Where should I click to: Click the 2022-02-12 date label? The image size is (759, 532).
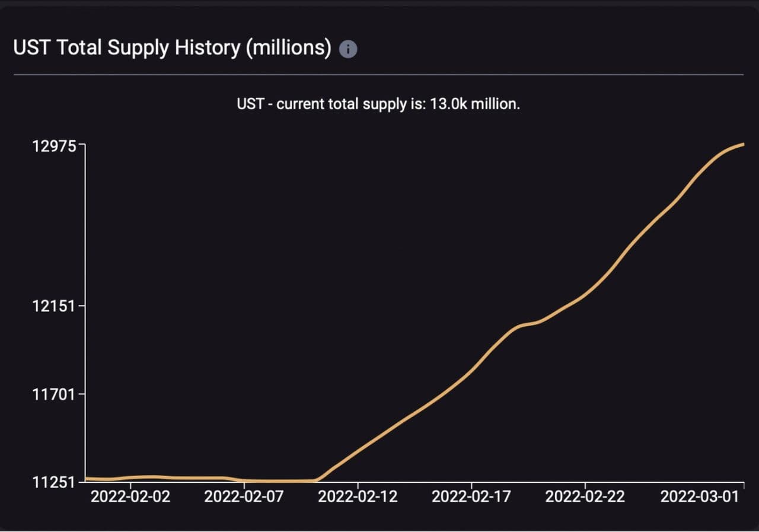tap(358, 497)
